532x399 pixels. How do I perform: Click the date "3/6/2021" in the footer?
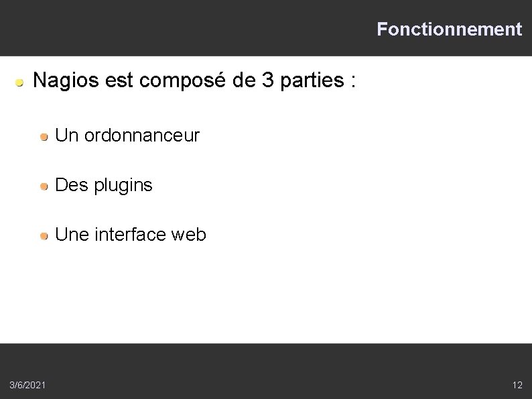[28, 385]
